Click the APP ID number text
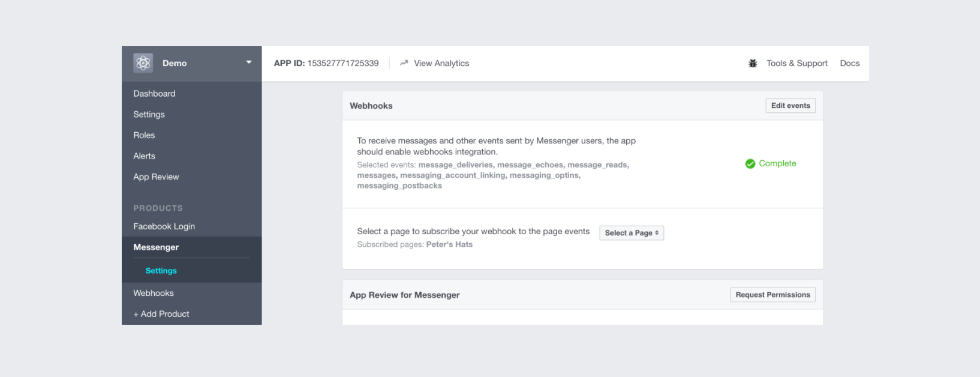980x377 pixels. (343, 63)
